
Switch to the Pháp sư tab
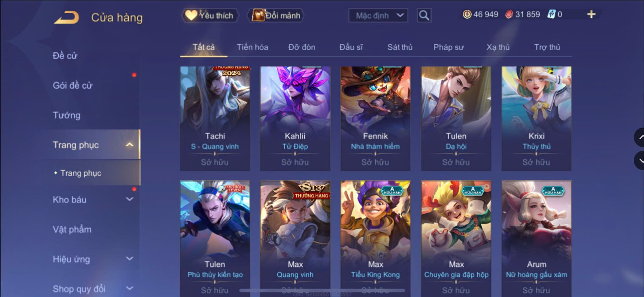pos(448,47)
